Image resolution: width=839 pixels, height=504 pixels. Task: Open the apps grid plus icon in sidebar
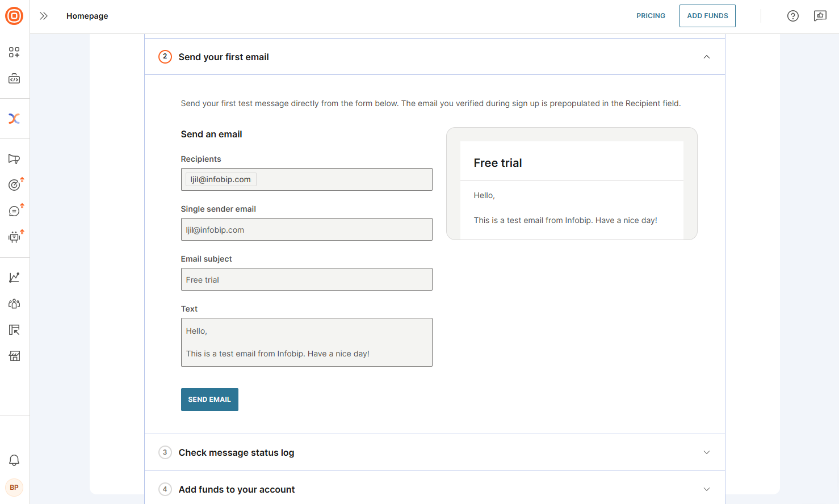point(14,52)
